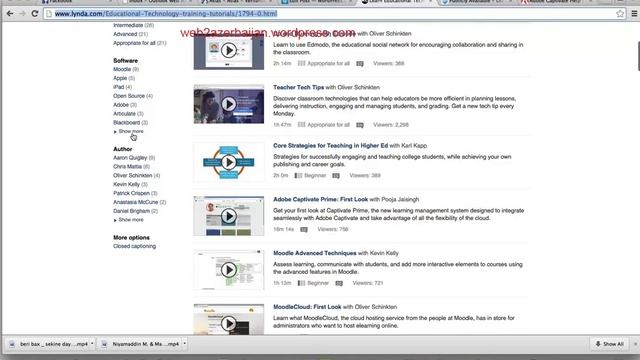The height and width of the screenshot is (360, 640).
Task: Open dropdown arrow for beri bax download
Action: tap(92, 344)
